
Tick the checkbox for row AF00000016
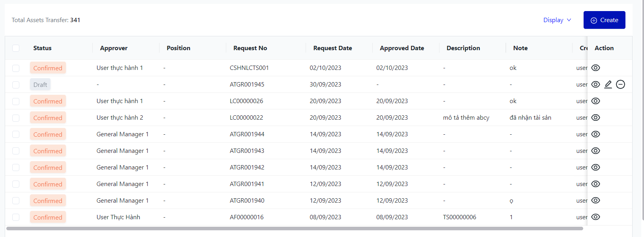click(x=16, y=217)
